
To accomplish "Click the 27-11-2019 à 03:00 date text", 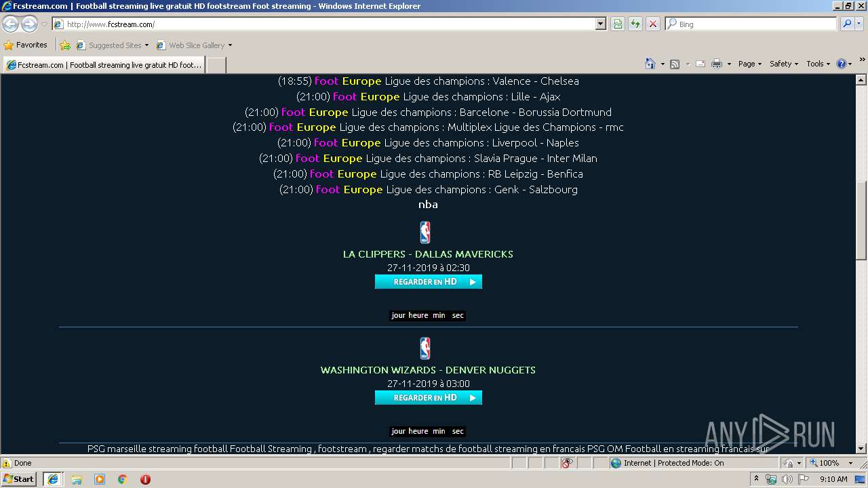I will (428, 384).
